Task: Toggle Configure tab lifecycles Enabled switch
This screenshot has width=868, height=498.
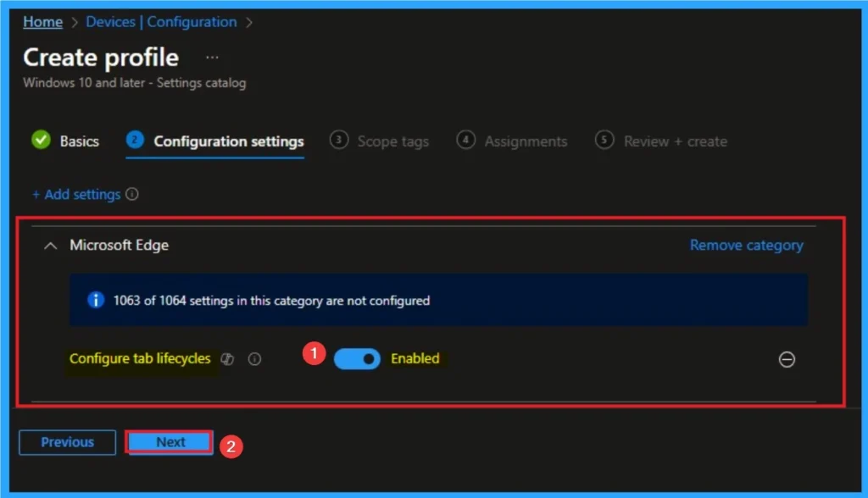Action: [357, 359]
